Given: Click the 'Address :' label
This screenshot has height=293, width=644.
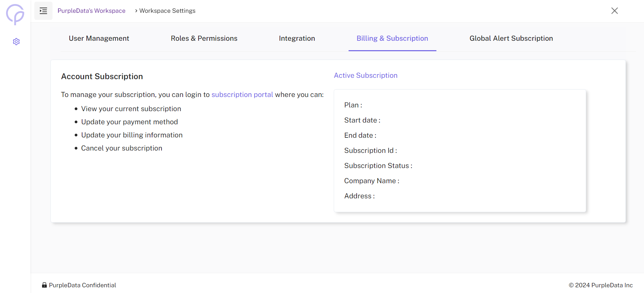Looking at the screenshot, I should 359,196.
